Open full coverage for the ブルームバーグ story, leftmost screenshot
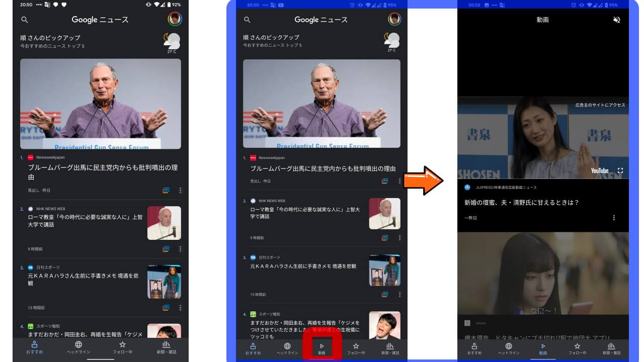 tap(166, 190)
